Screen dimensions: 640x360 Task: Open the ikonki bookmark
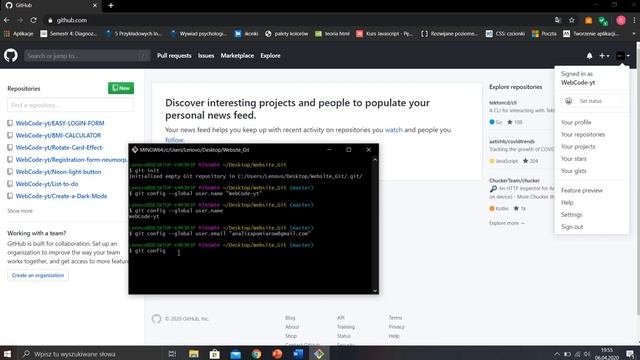(247, 34)
